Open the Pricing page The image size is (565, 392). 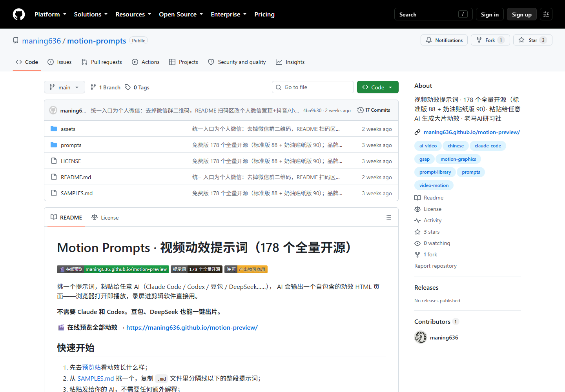point(264,15)
